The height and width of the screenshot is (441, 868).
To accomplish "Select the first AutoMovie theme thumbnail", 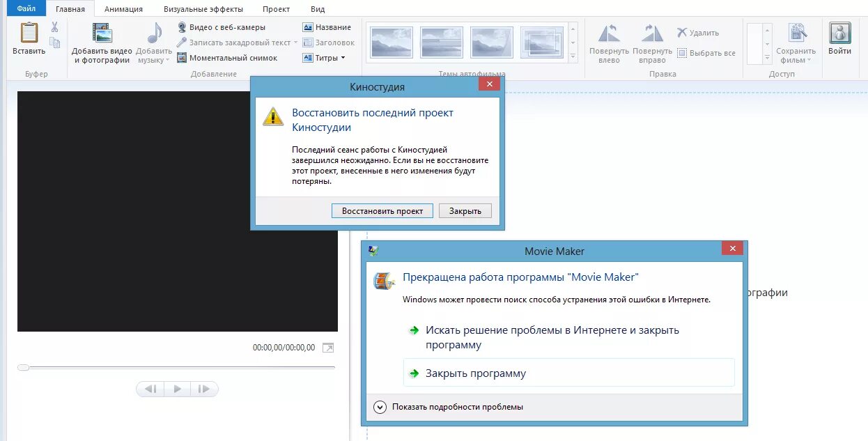I will tap(392, 42).
